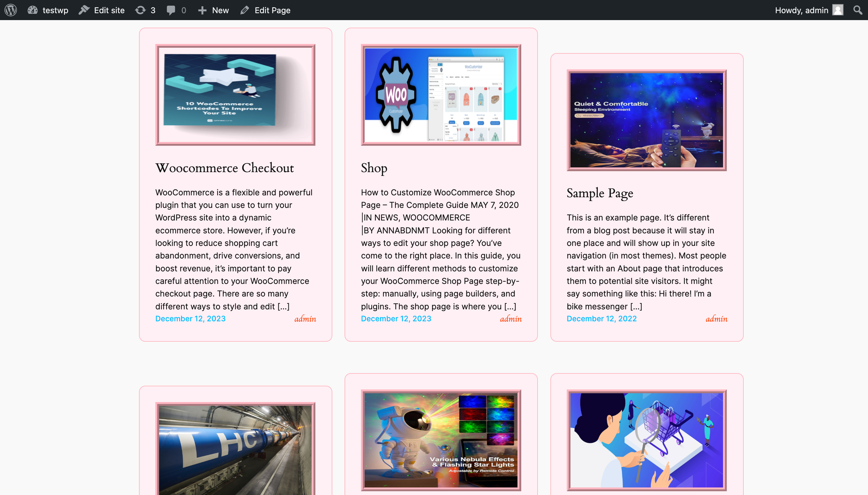Open the WordPress logo menu
The width and height of the screenshot is (868, 495).
pos(11,10)
